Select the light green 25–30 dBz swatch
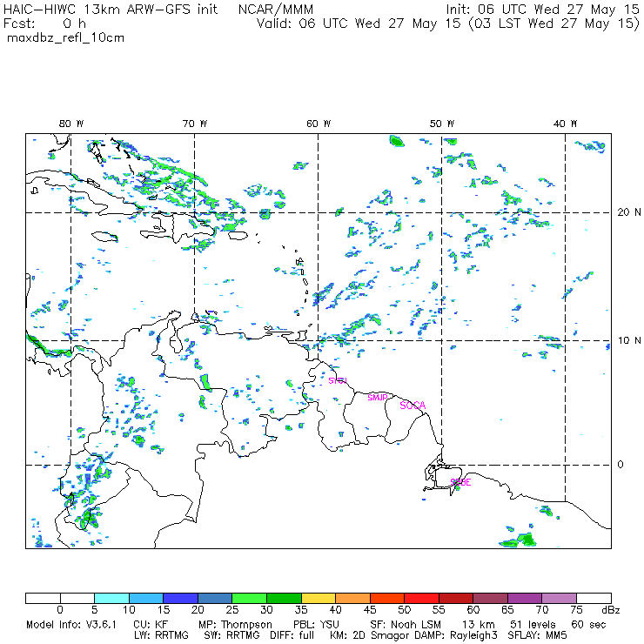 (250, 598)
